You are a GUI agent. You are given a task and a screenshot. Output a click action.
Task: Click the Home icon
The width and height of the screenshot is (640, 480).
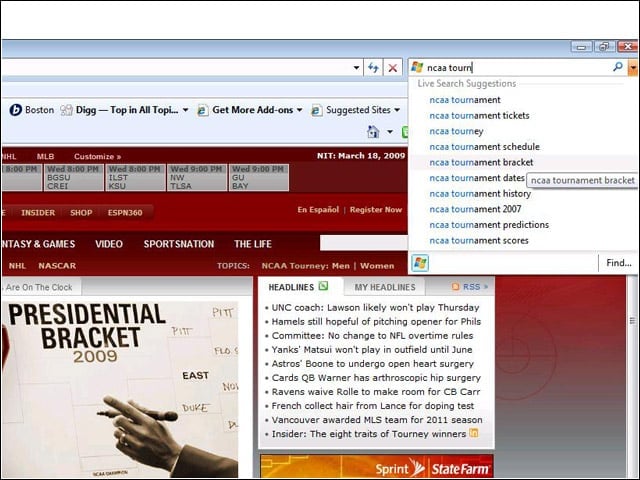pos(373,131)
